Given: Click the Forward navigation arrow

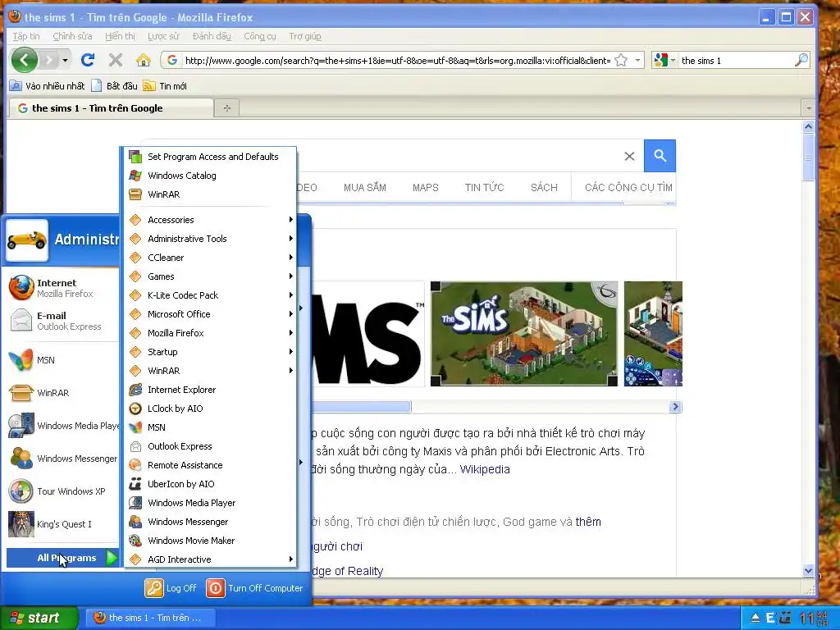Looking at the screenshot, I should (49, 60).
